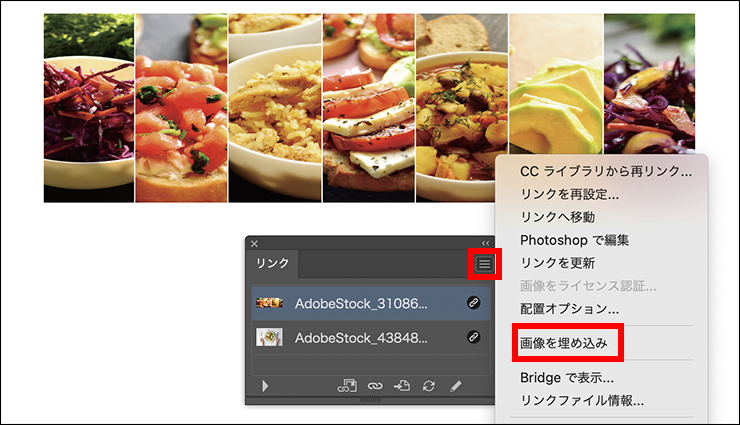Choose 画像を埋め込み from the menu
The width and height of the screenshot is (740, 425).
click(x=563, y=343)
